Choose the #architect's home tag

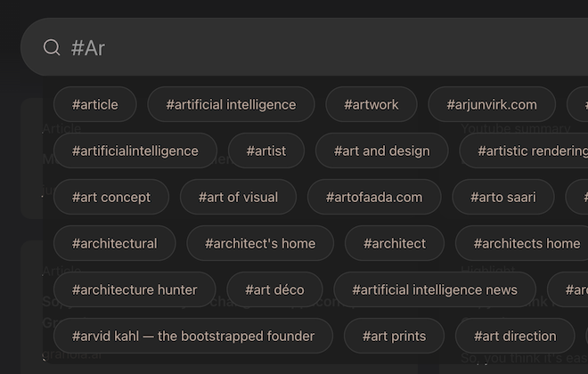(260, 243)
